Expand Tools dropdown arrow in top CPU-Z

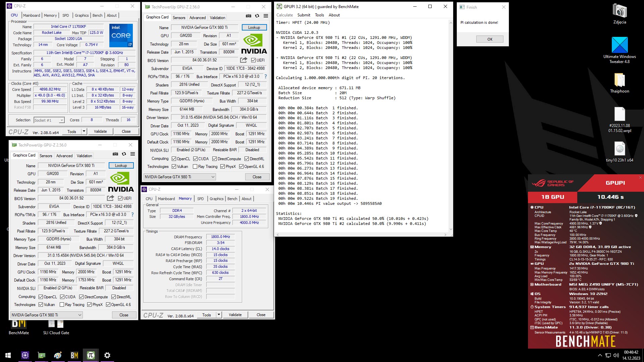(x=84, y=131)
